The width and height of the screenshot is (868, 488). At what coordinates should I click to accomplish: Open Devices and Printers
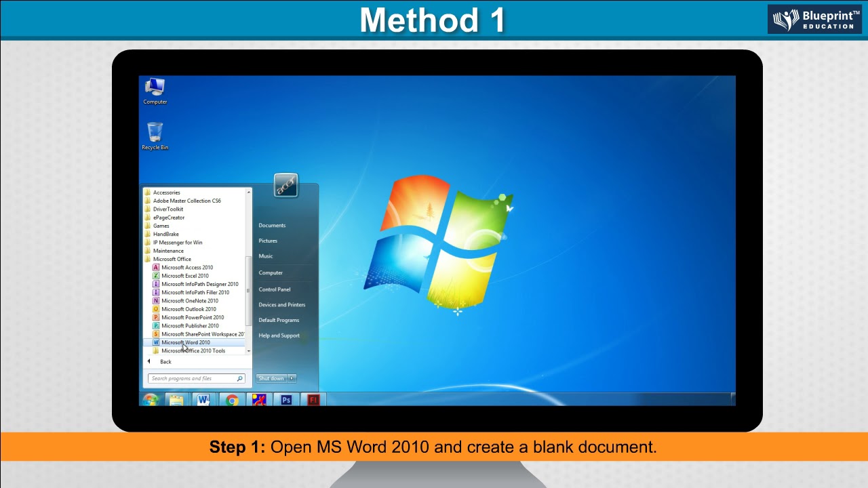tap(282, 305)
